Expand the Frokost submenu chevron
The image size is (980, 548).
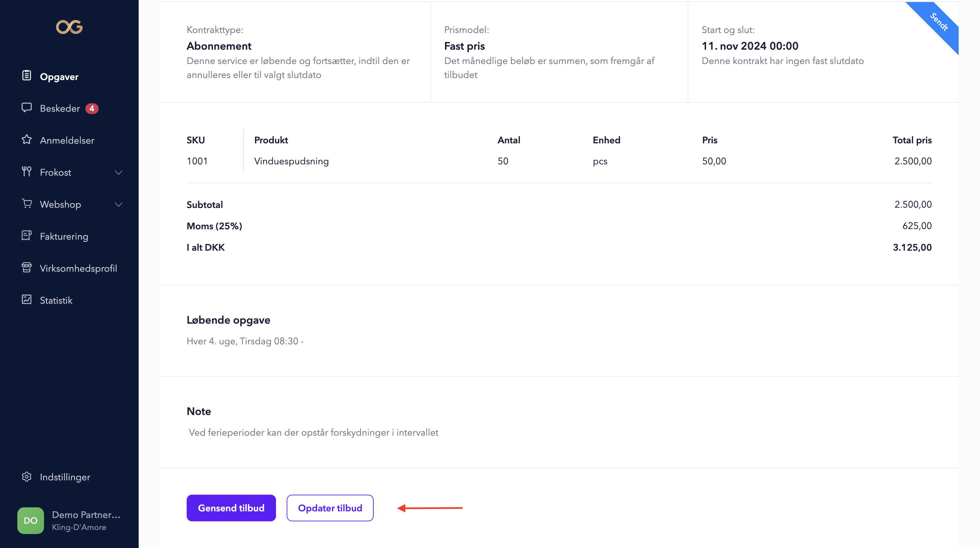pyautogui.click(x=119, y=172)
